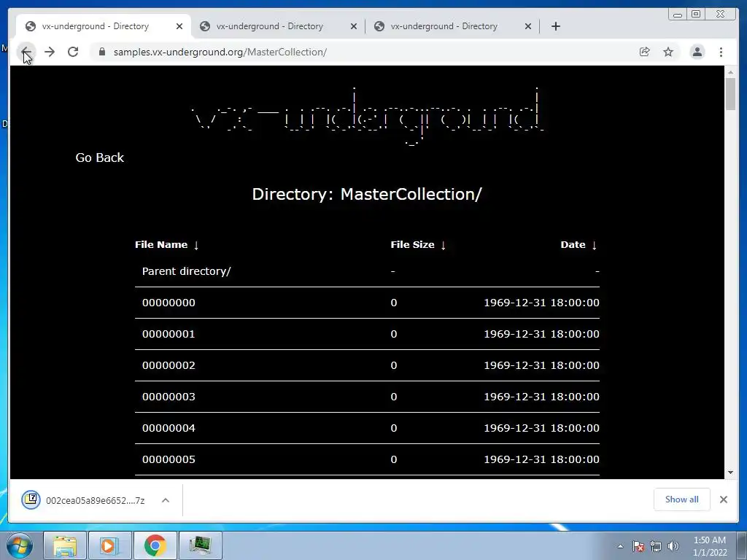The image size is (747, 560).
Task: Open folder 00000003
Action: 169,397
